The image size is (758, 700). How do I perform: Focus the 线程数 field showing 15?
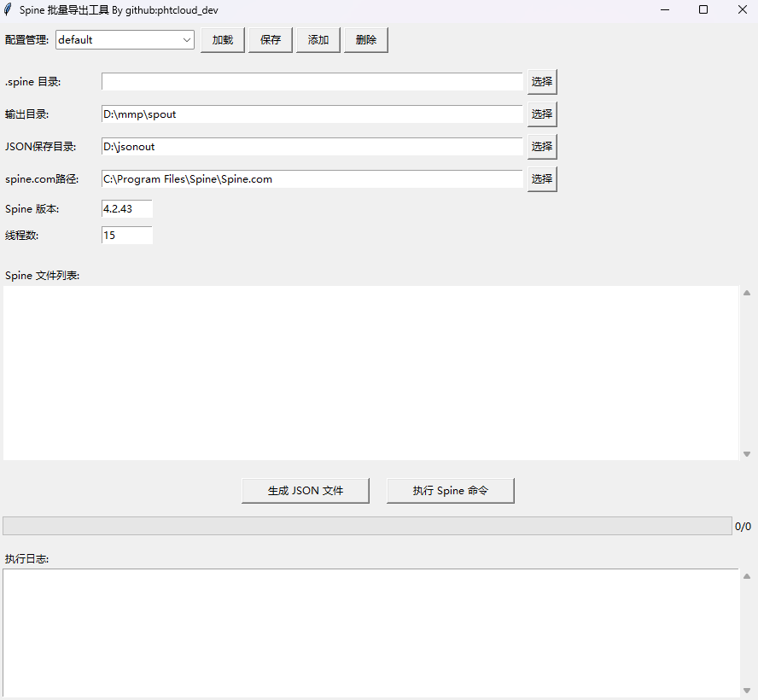(x=127, y=236)
